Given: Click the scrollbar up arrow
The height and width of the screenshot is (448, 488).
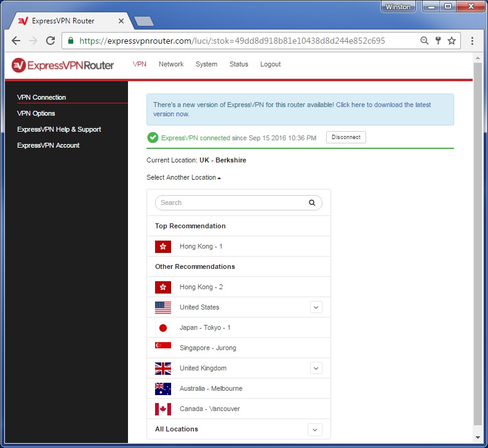Looking at the screenshot, I should pyautogui.click(x=478, y=58).
